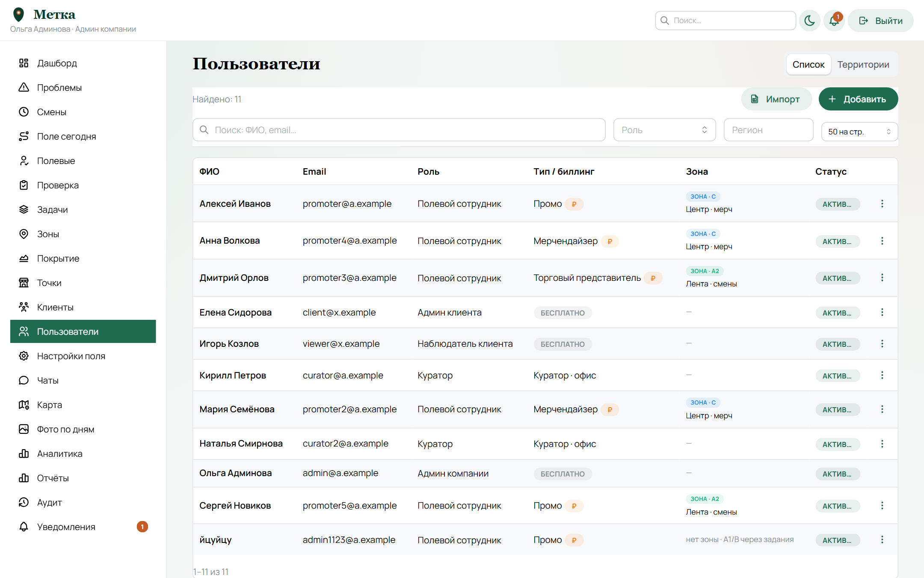The image size is (924, 578).
Task: Click the Покрытие icon
Action: [x=24, y=258]
